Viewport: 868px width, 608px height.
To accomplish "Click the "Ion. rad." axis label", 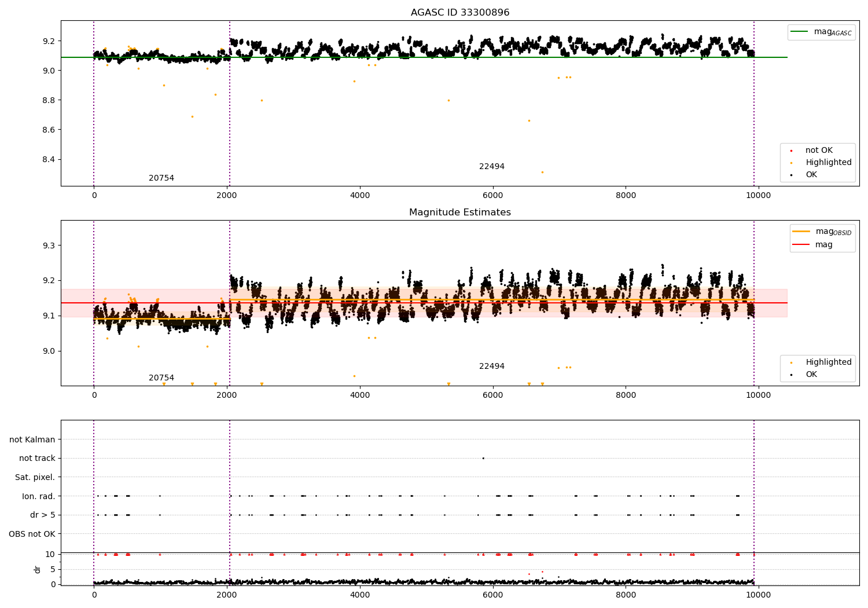I will pos(39,497).
